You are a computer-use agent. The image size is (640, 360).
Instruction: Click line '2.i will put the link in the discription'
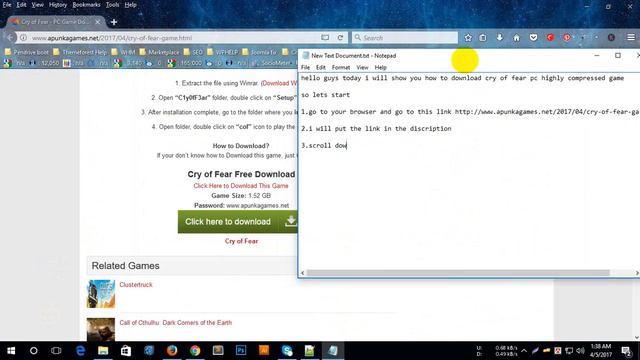(x=376, y=129)
